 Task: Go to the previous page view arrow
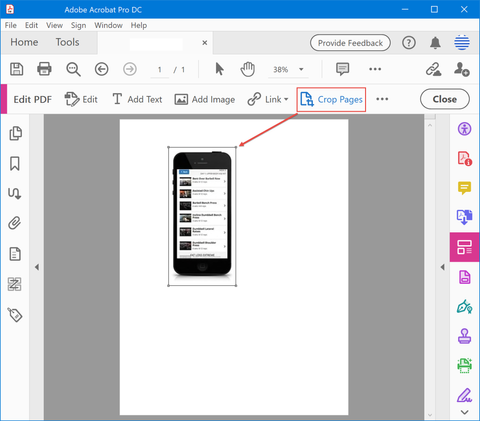pos(101,69)
